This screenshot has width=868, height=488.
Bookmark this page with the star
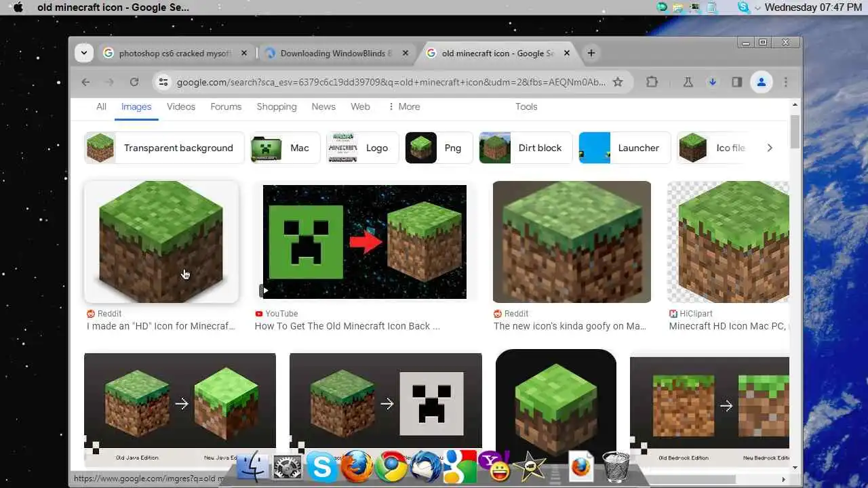point(618,82)
